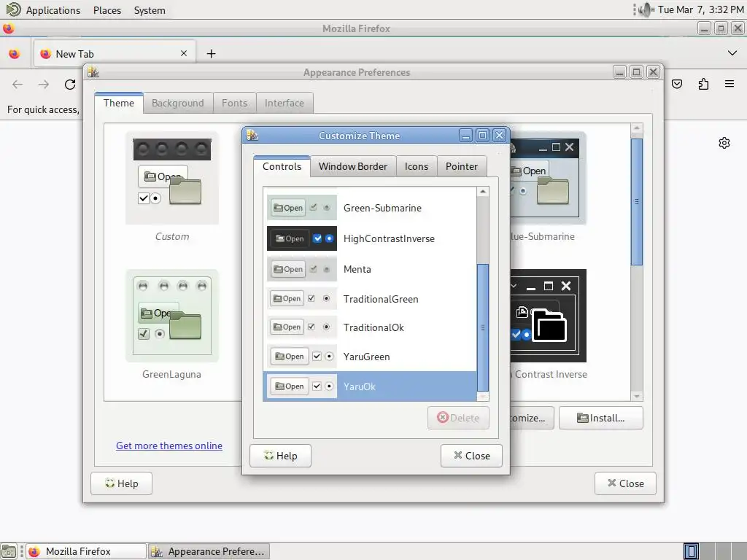Image resolution: width=747 pixels, height=560 pixels.
Task: Open the Background tab in Appearance Preferences
Action: tap(178, 104)
